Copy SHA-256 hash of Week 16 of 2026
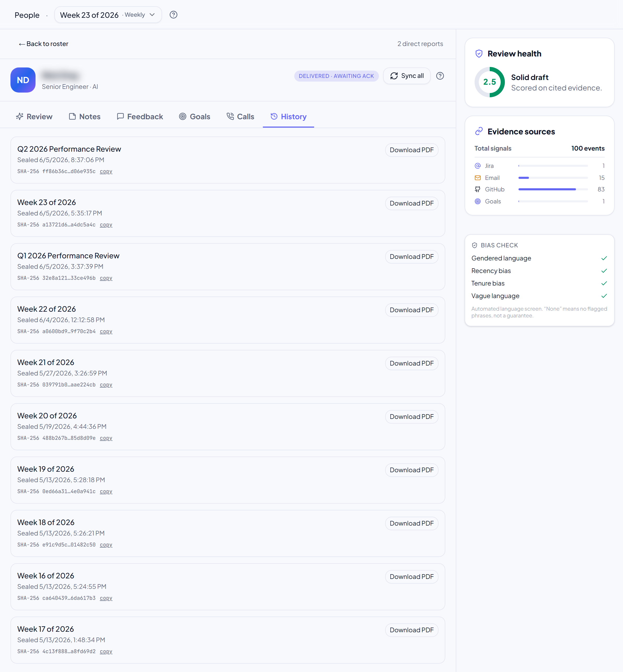 106,598
